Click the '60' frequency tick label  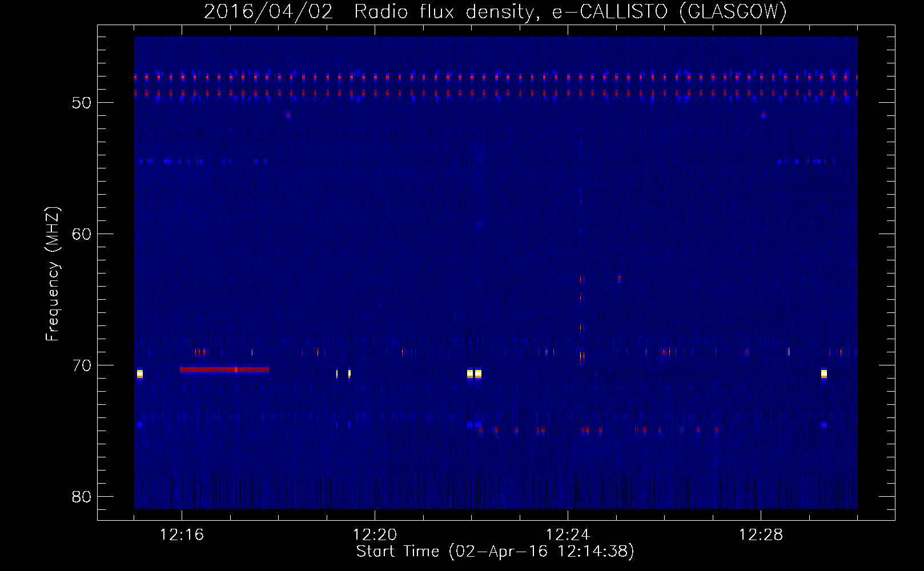82,234
